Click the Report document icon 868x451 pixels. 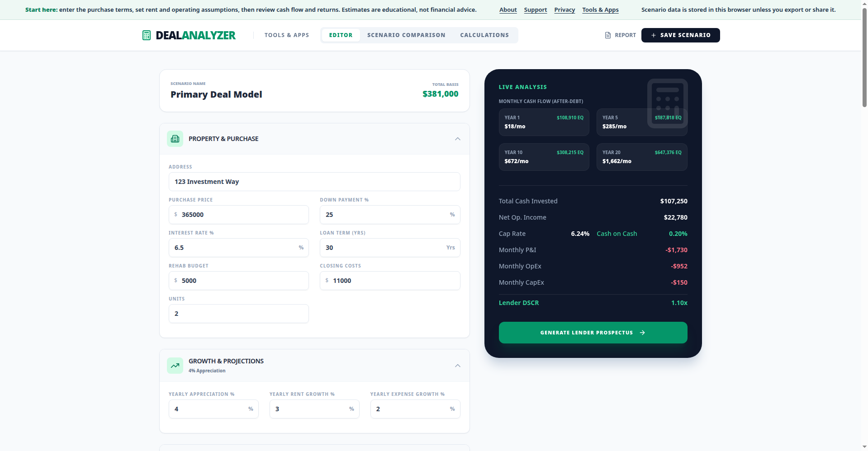[608, 35]
